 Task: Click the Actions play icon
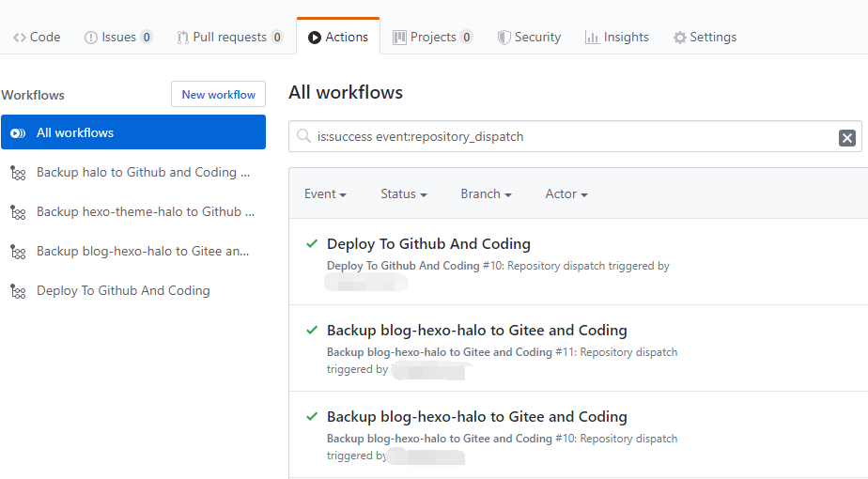coord(315,38)
